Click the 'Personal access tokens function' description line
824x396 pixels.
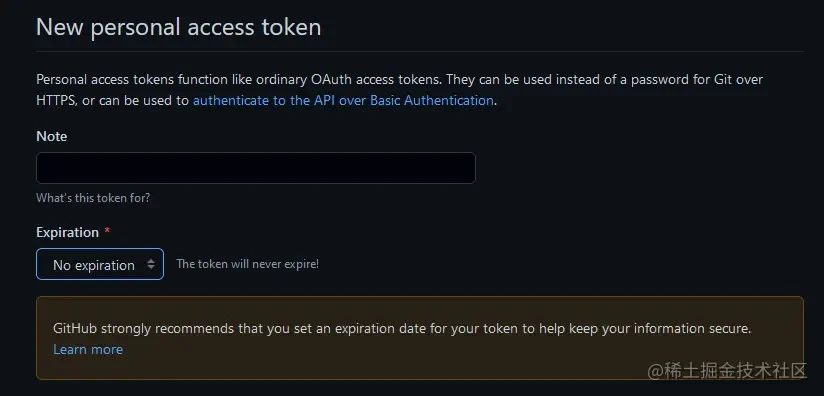coord(399,80)
